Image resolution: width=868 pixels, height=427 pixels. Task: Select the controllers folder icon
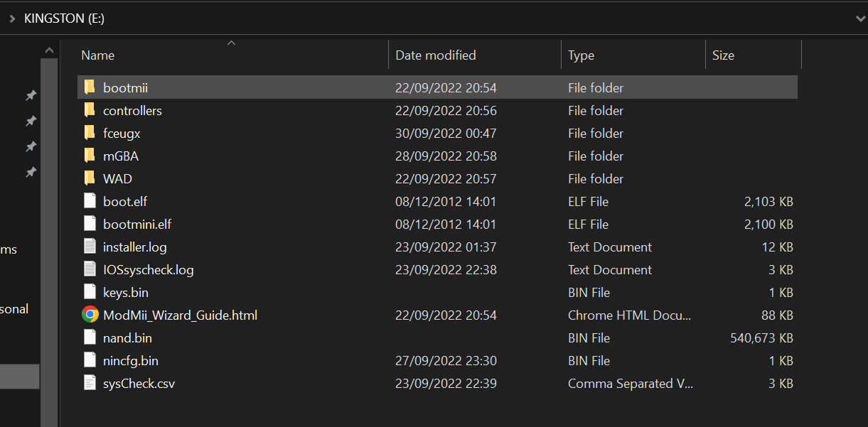coord(90,110)
